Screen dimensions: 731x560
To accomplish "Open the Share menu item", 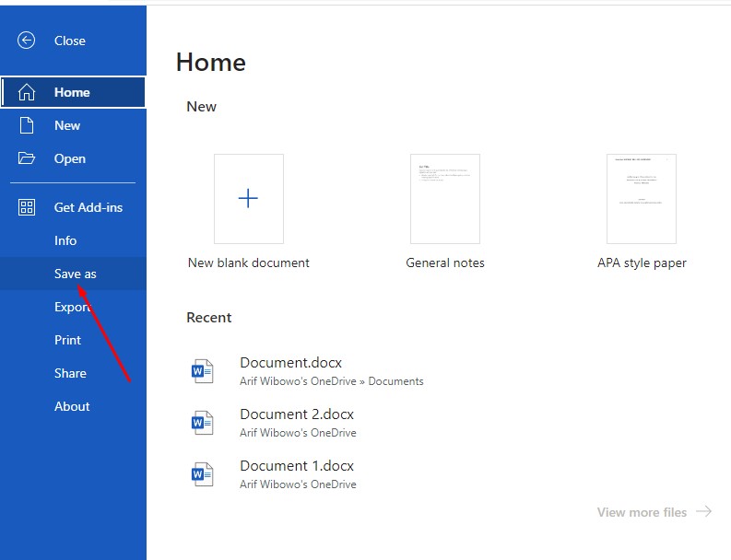I will (70, 373).
